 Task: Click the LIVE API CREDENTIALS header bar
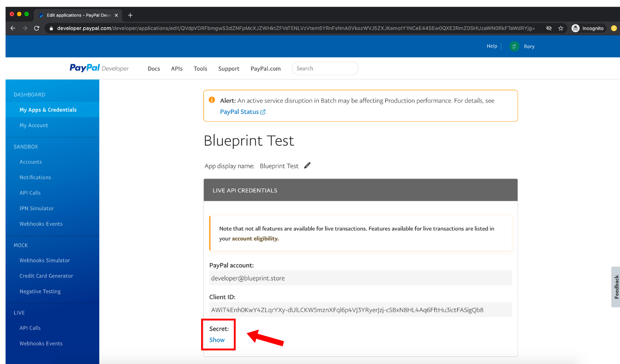coord(361,190)
